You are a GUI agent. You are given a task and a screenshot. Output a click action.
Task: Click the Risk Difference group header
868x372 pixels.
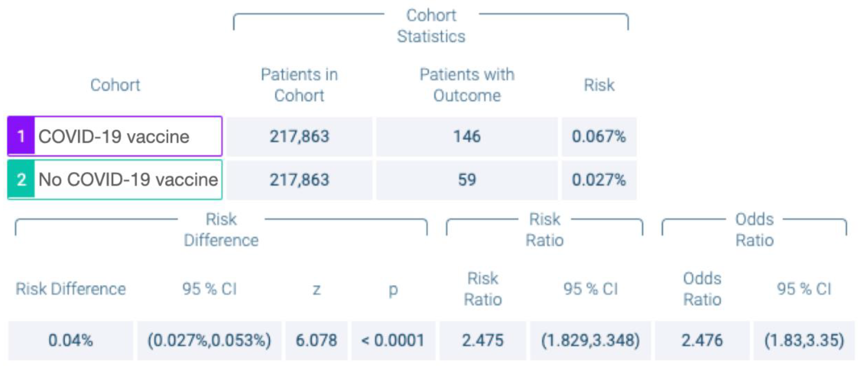coord(221,230)
